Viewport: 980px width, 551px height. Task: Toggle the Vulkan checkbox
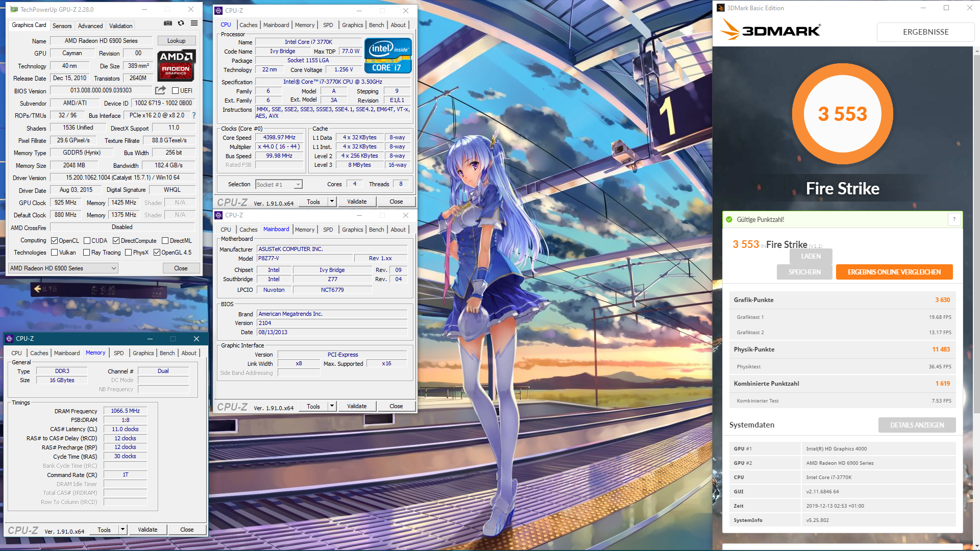coord(54,253)
